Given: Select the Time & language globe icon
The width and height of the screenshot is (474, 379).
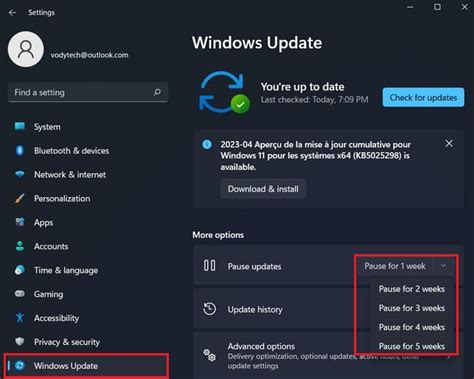Looking at the screenshot, I should pyautogui.click(x=20, y=270).
